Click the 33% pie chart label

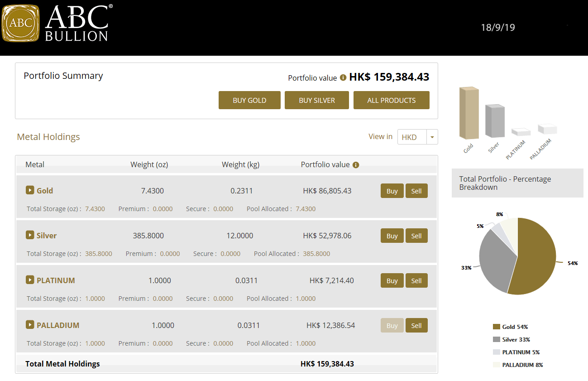pyautogui.click(x=466, y=268)
